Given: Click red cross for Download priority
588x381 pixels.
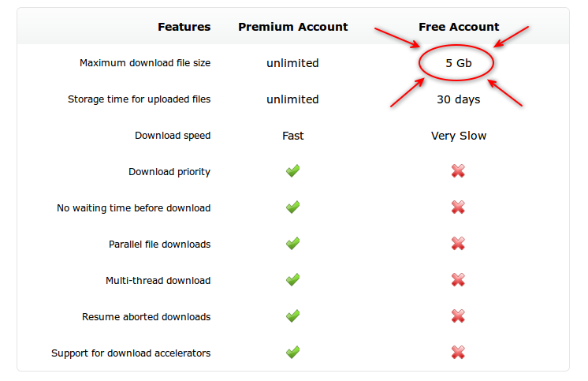Looking at the screenshot, I should (x=458, y=171).
